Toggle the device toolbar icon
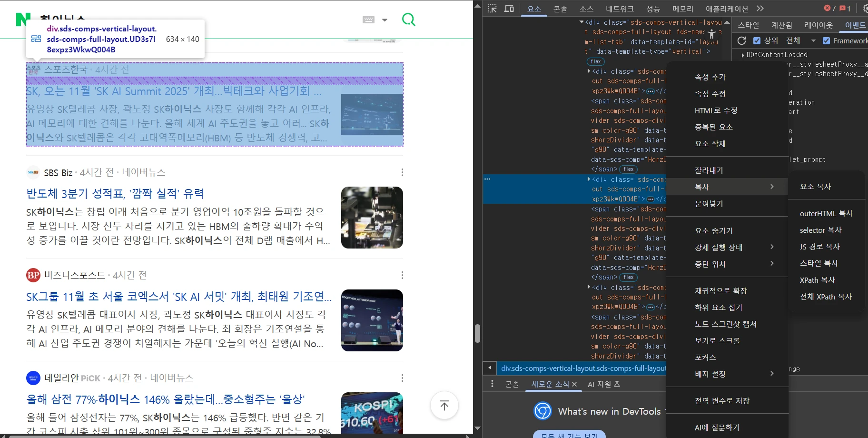The image size is (868, 438). point(509,9)
